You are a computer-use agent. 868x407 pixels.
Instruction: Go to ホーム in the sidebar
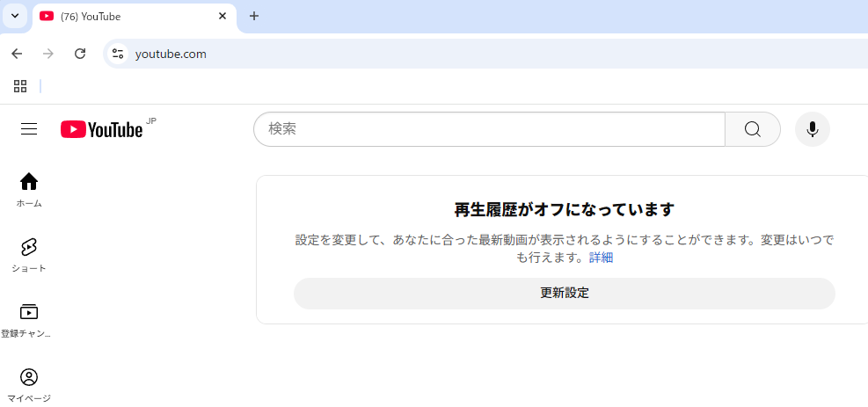29,189
